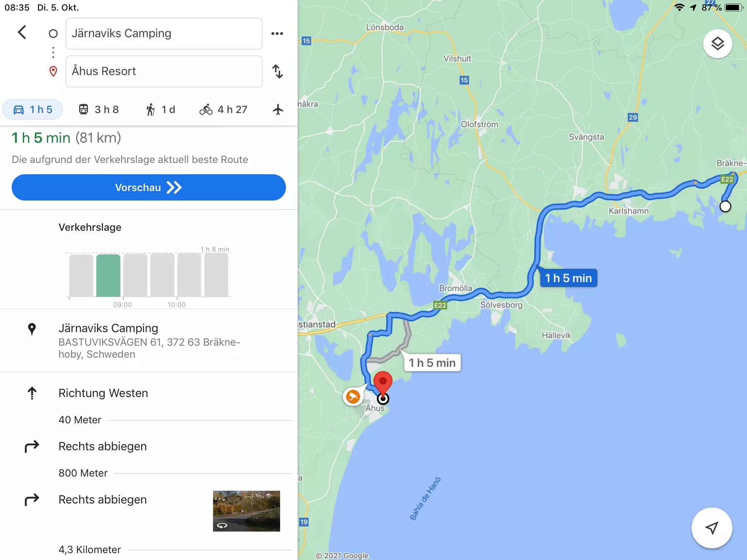Expand the first Rechts abbiegen step

tap(149, 446)
